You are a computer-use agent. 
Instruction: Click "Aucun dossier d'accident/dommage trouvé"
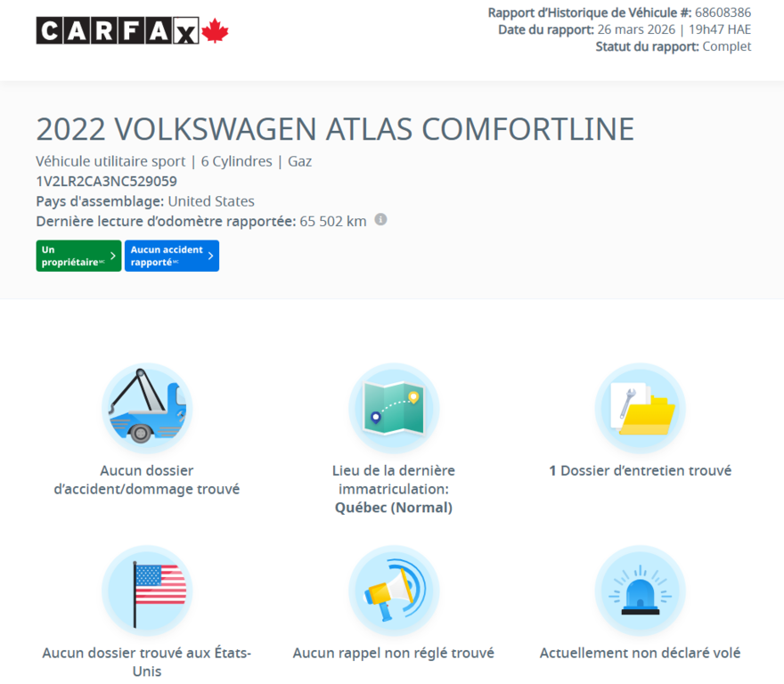(147, 479)
